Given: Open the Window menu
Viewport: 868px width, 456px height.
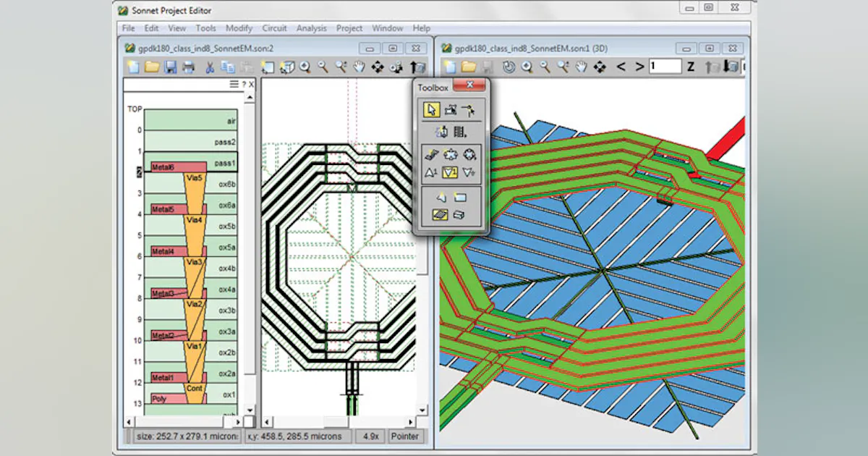Looking at the screenshot, I should (x=388, y=28).
